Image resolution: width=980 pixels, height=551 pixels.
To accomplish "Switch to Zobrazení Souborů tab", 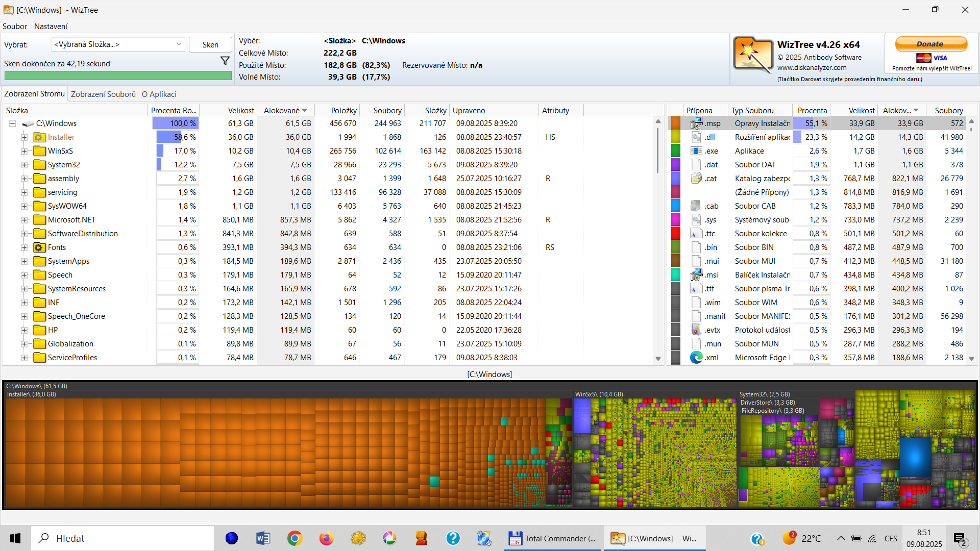I will pyautogui.click(x=103, y=94).
